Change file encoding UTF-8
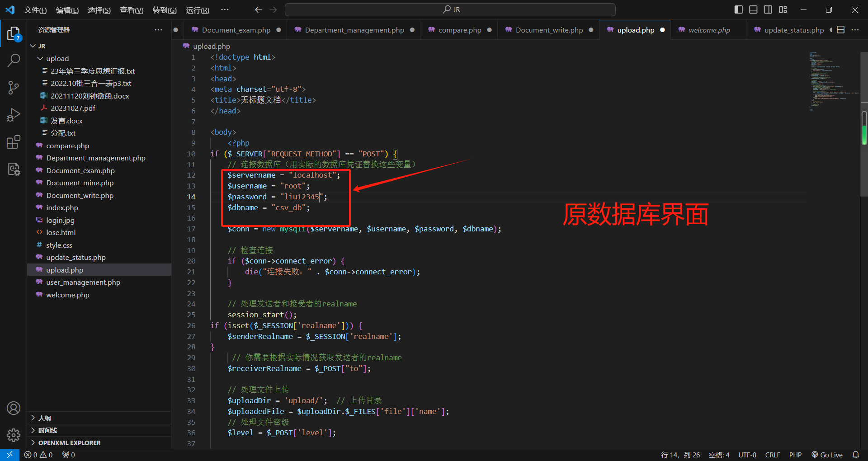The image size is (868, 461). click(747, 455)
